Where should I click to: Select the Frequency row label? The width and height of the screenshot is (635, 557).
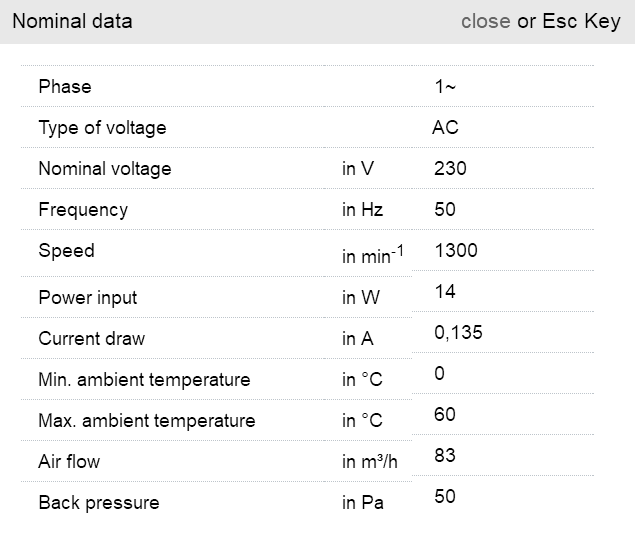83,210
